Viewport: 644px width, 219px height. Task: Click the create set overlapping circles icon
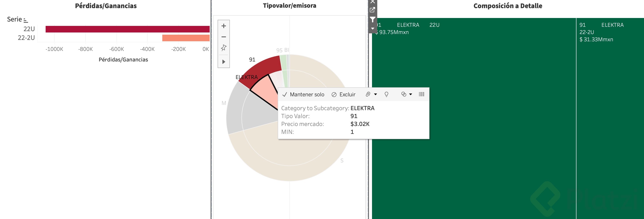[404, 94]
